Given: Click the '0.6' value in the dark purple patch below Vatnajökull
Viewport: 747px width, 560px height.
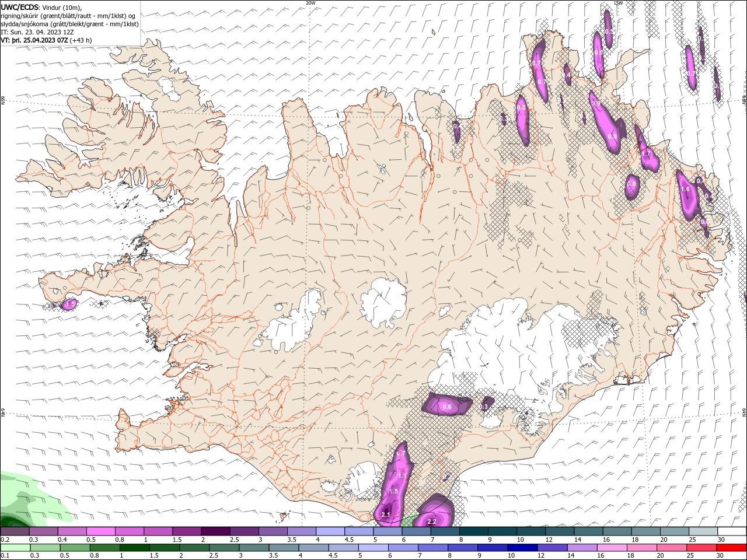Looking at the screenshot, I should (x=448, y=407).
